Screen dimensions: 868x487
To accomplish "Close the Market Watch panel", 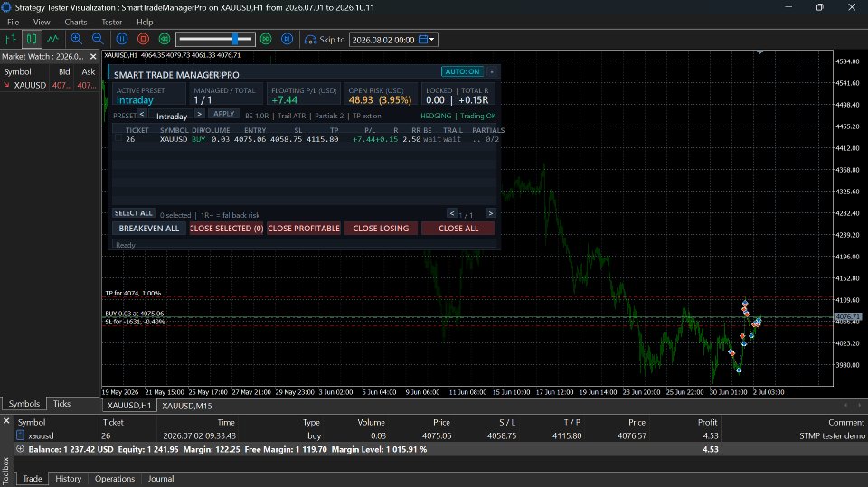I will coord(93,56).
